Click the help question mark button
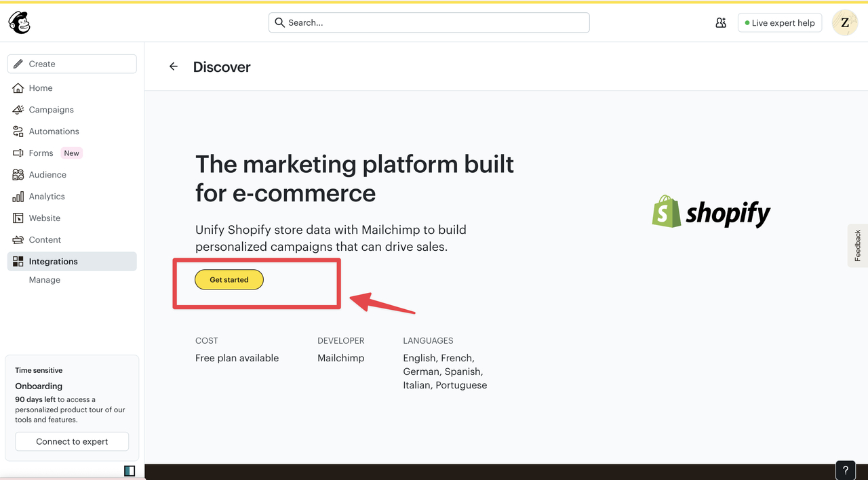This screenshot has width=868, height=480. pyautogui.click(x=845, y=470)
